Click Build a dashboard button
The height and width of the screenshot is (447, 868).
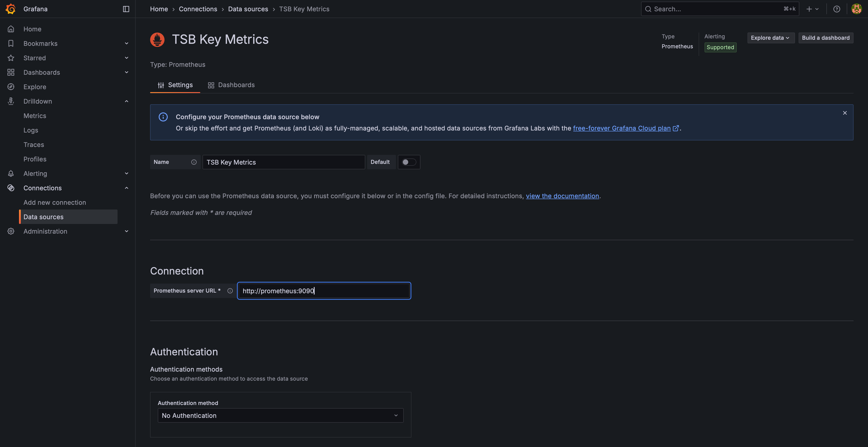click(826, 38)
